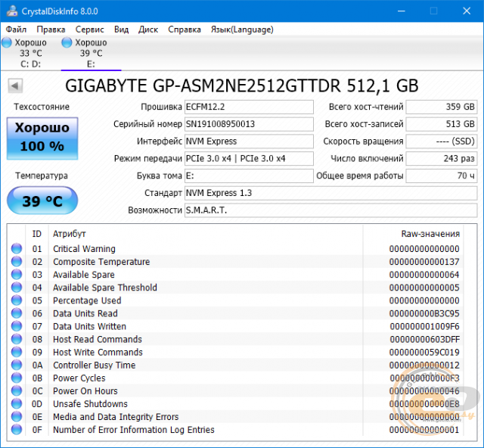Open the Сервис menu
The height and width of the screenshot is (448, 484).
(89, 30)
